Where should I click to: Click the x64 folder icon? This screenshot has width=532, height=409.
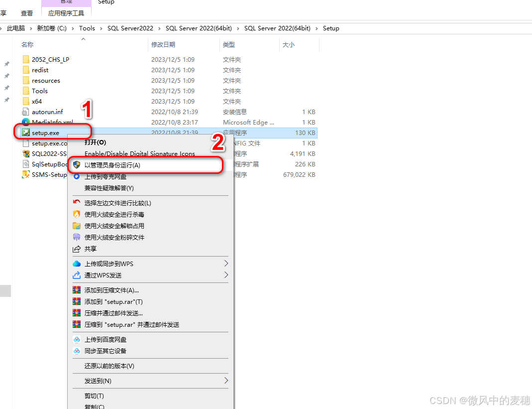(x=26, y=101)
